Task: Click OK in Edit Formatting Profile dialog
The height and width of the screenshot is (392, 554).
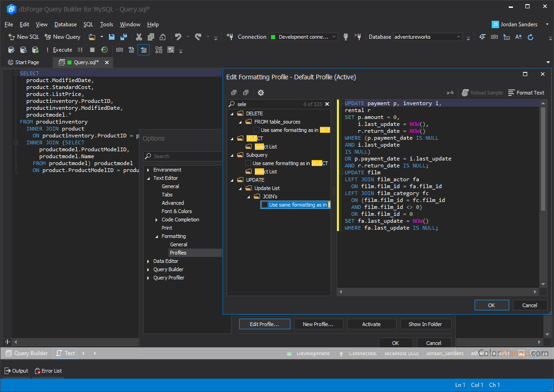Action: pos(492,305)
